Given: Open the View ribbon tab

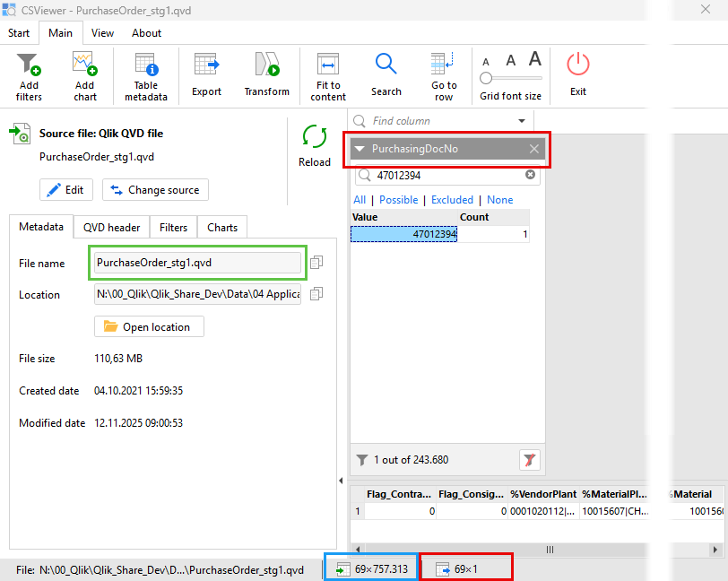Looking at the screenshot, I should pyautogui.click(x=102, y=33).
